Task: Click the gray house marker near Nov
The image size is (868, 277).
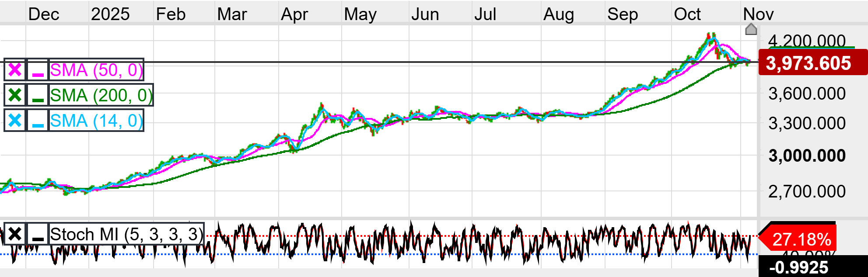Action: (x=751, y=30)
